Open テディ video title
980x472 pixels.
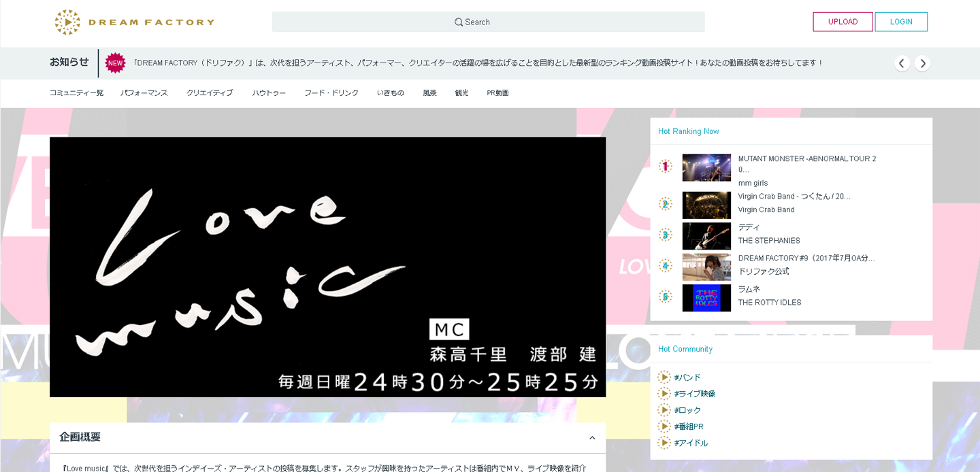pos(749,227)
